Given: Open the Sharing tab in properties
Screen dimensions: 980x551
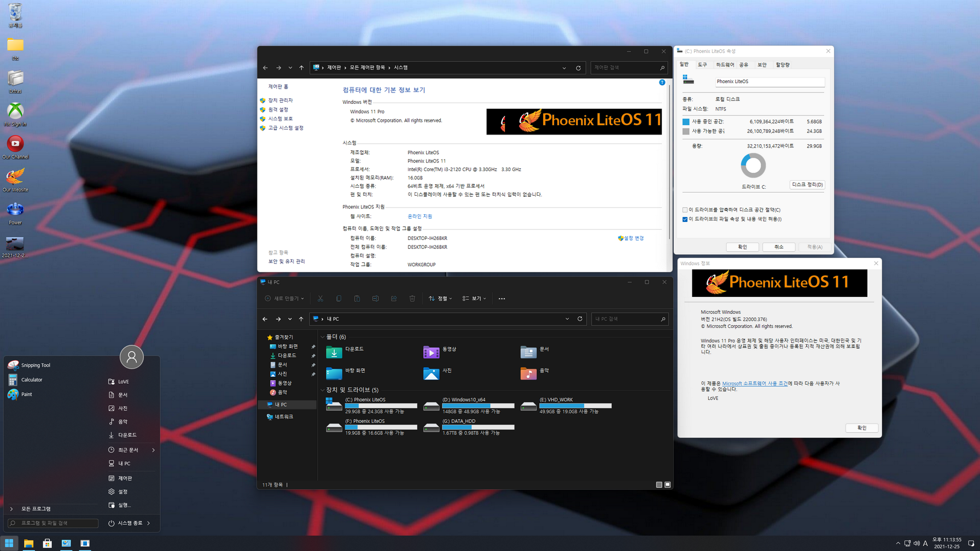Looking at the screenshot, I should 744,65.
